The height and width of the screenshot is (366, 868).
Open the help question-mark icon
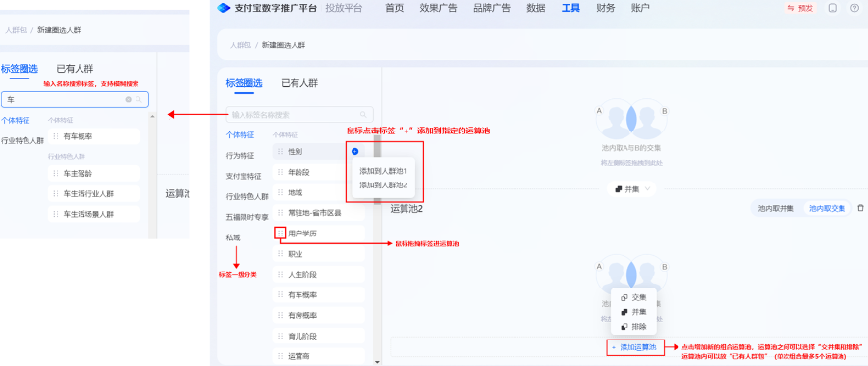[x=854, y=8]
